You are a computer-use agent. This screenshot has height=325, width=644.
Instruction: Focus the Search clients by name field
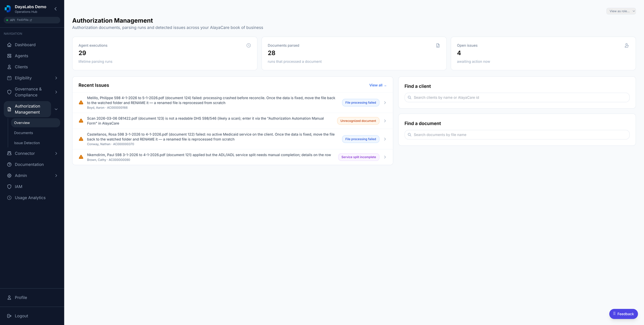517,98
